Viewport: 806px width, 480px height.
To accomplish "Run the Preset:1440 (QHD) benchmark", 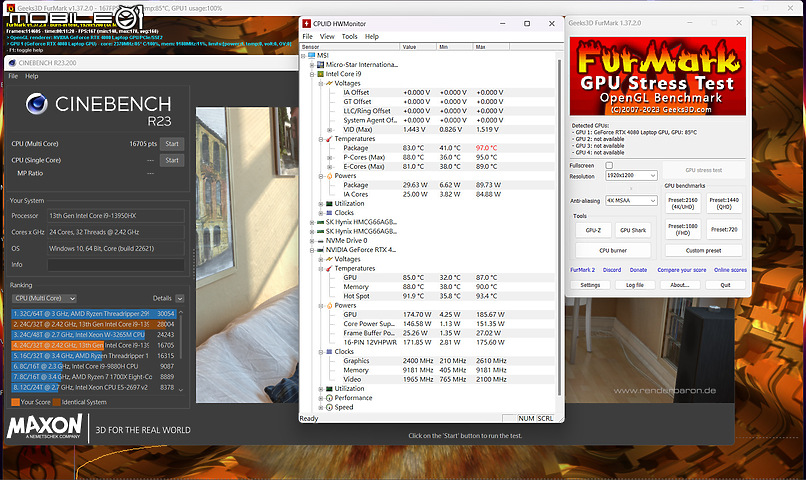I will click(724, 204).
